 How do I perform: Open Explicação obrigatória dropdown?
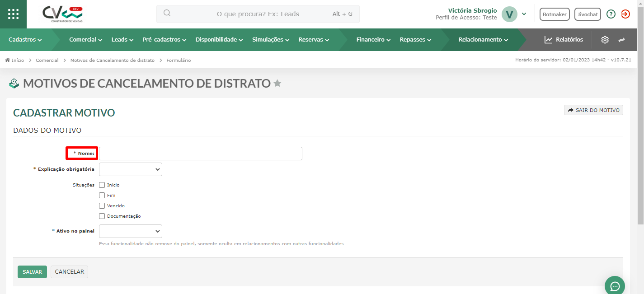[x=131, y=169]
